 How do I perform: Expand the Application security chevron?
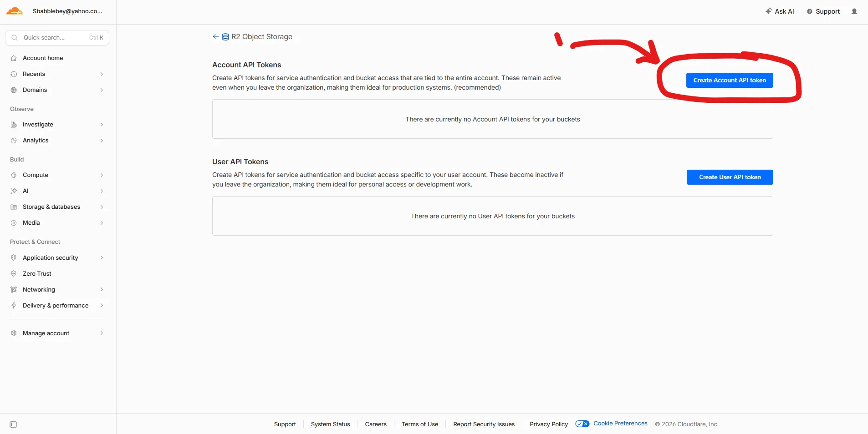pos(102,257)
